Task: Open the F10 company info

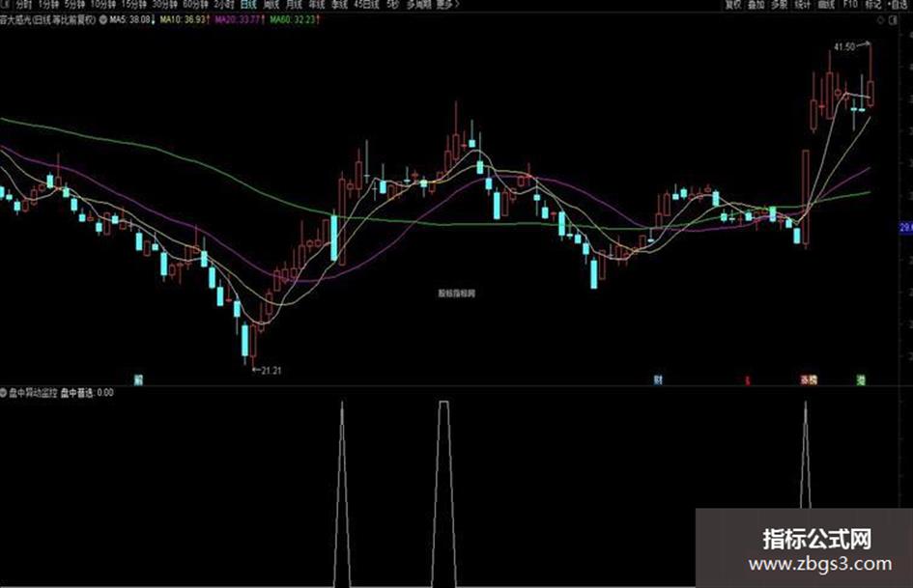Action: click(850, 4)
